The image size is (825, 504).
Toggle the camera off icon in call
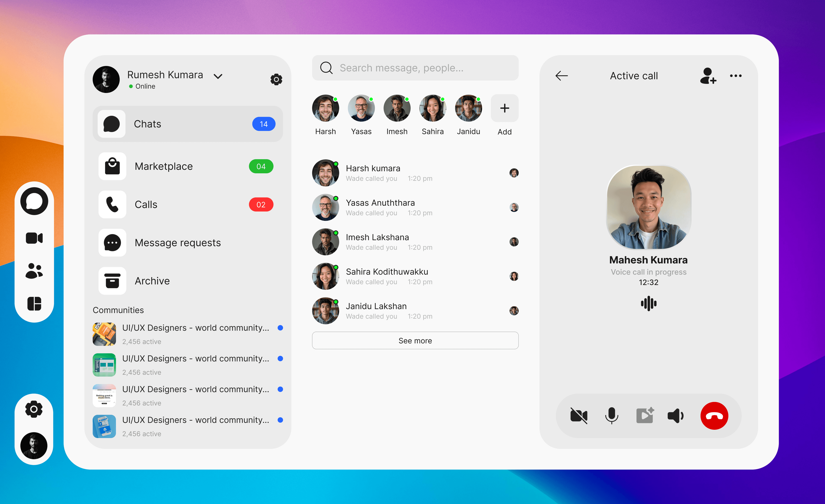(579, 416)
